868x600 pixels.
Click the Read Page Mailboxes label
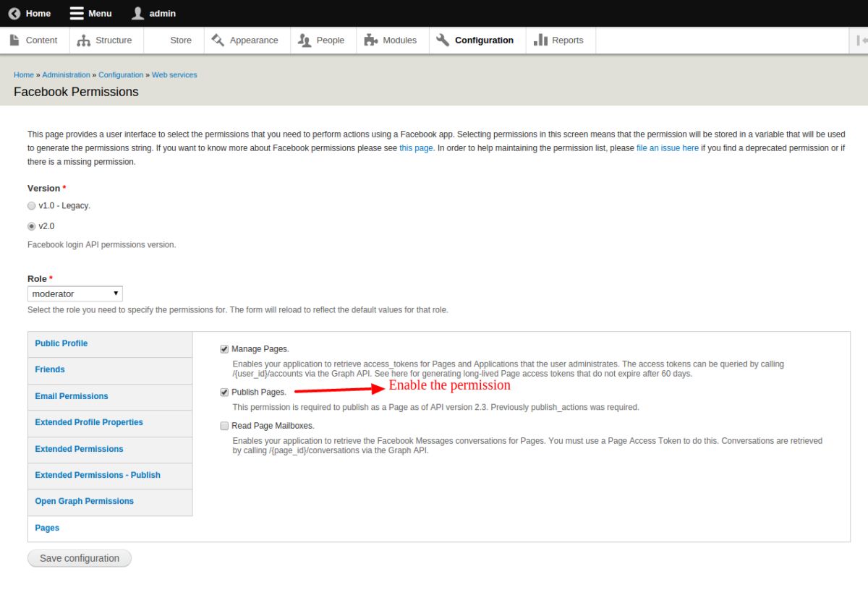[x=273, y=426]
